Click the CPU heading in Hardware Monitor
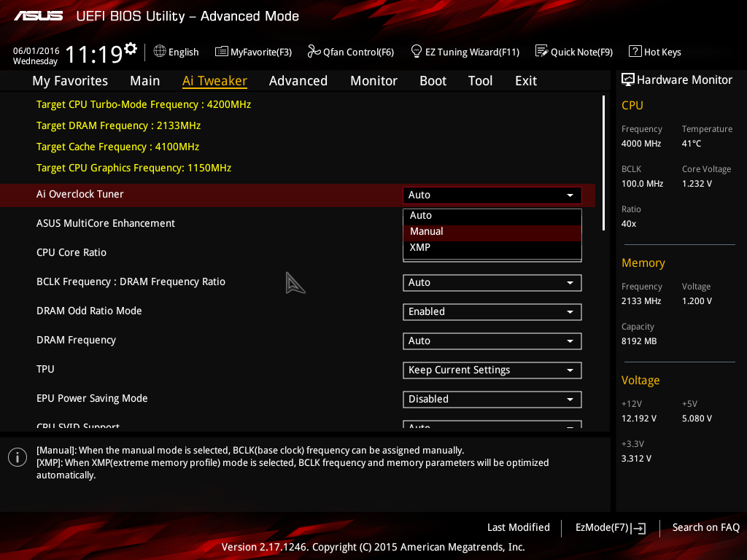The height and width of the screenshot is (560, 747). click(x=632, y=106)
